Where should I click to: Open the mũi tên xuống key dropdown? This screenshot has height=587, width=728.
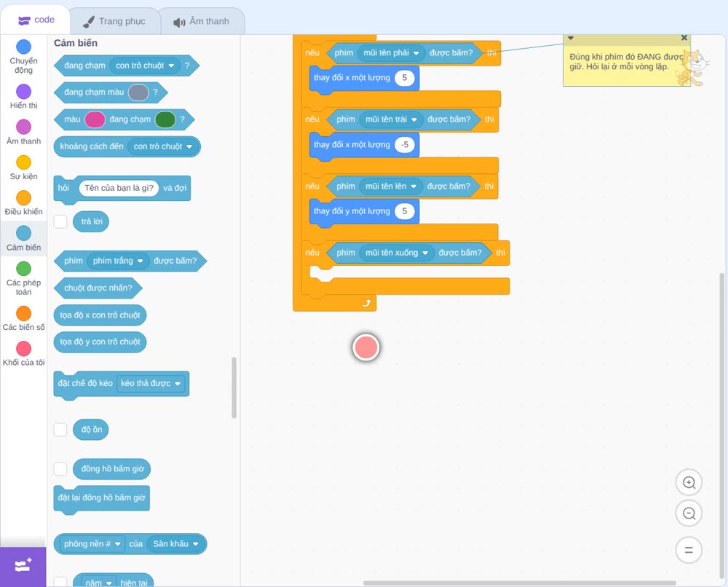coord(397,253)
